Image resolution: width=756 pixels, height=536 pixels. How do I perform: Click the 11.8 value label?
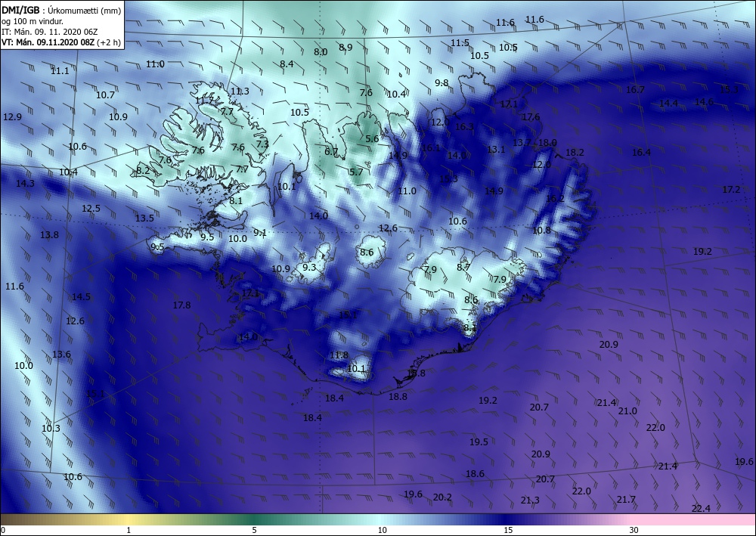[339, 356]
